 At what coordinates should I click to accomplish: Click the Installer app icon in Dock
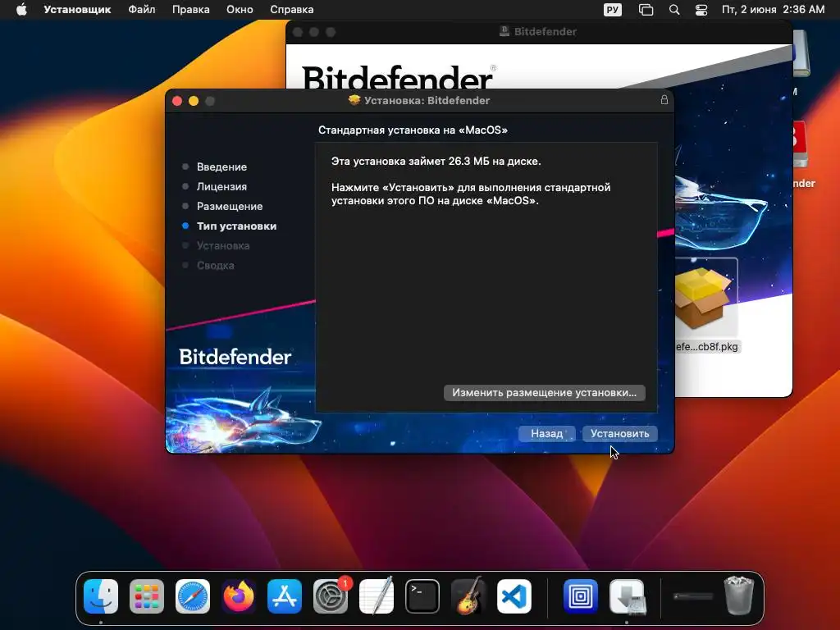[x=628, y=596]
